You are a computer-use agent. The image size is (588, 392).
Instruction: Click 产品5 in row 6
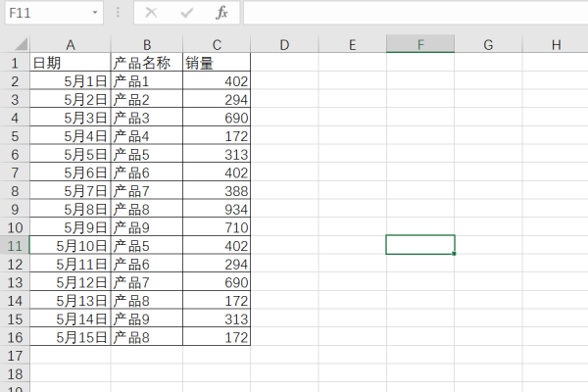coord(147,154)
